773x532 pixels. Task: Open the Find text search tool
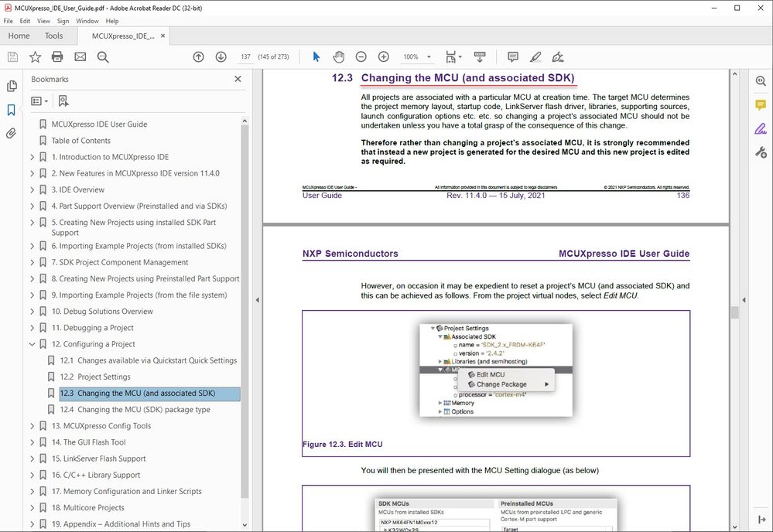(103, 56)
